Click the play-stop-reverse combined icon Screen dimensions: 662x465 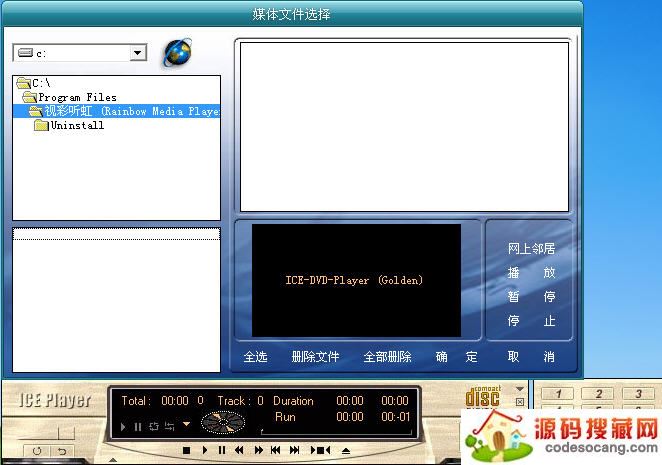(x=320, y=450)
